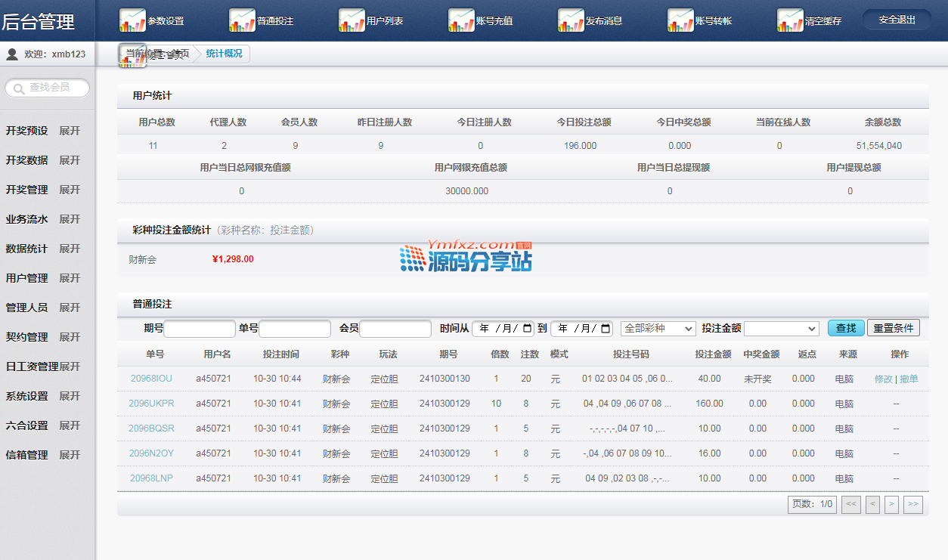Open the 账号充值 toolbar icon

point(461,20)
